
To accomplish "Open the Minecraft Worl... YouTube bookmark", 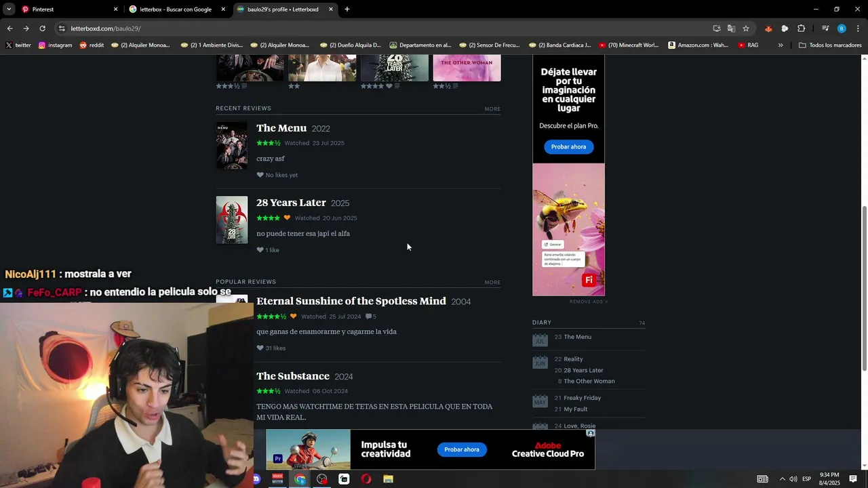I will (629, 45).
